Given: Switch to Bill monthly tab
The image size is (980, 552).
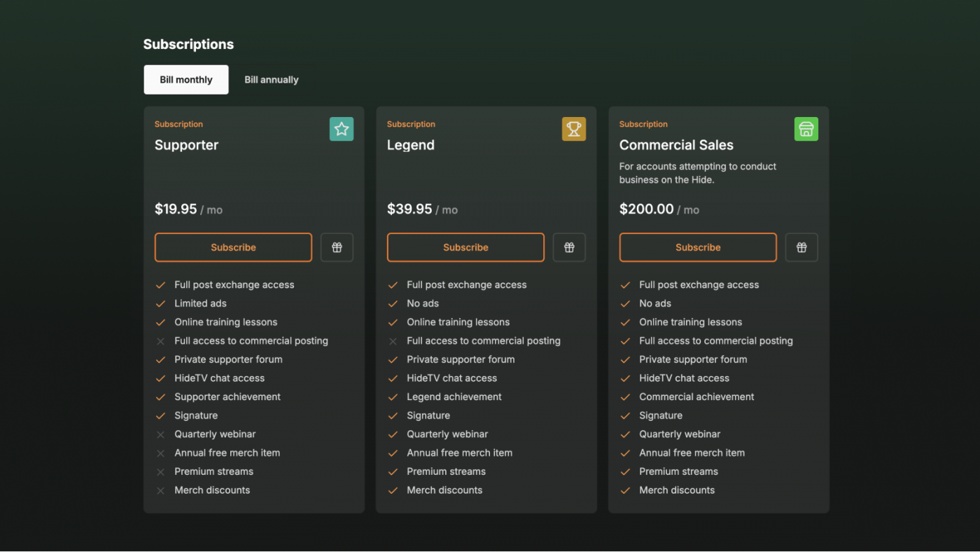Looking at the screenshot, I should [x=186, y=80].
